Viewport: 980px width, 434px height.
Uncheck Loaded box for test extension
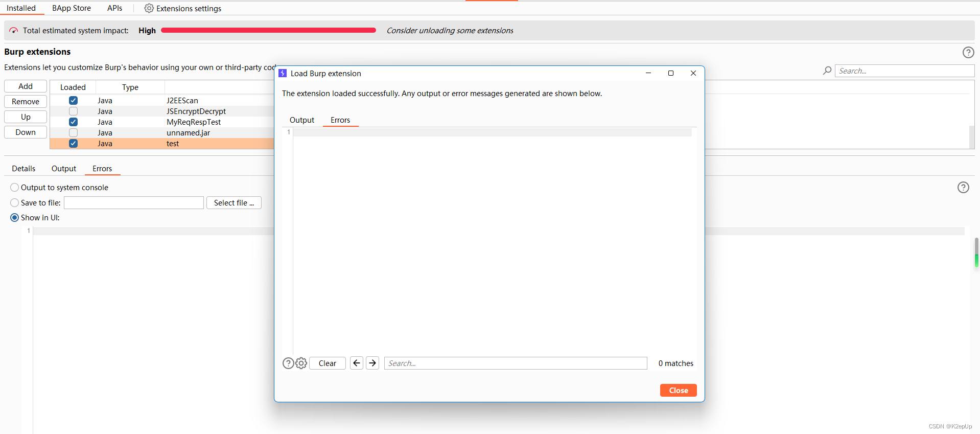[73, 144]
